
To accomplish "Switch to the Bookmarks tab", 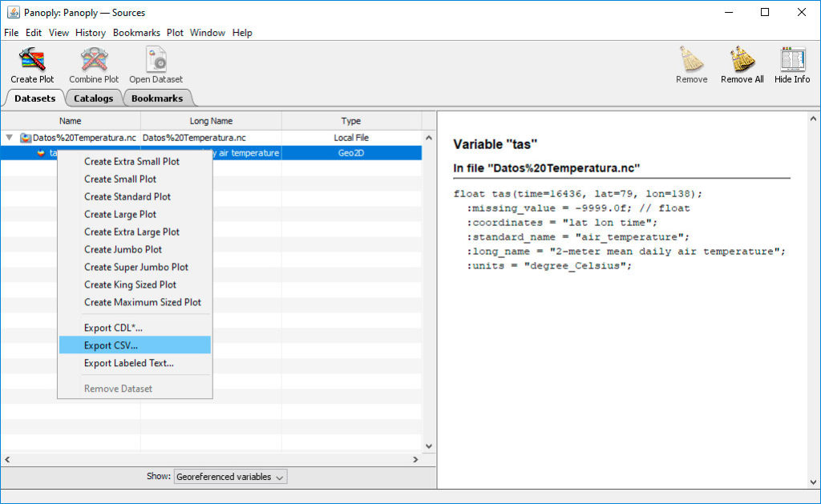I will point(157,99).
